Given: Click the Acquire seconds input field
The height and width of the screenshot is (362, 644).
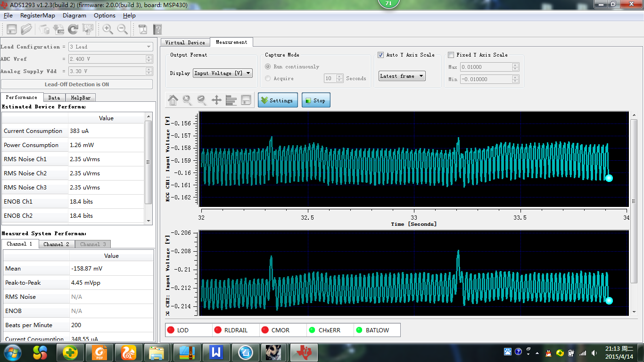Looking at the screenshot, I should point(330,79).
